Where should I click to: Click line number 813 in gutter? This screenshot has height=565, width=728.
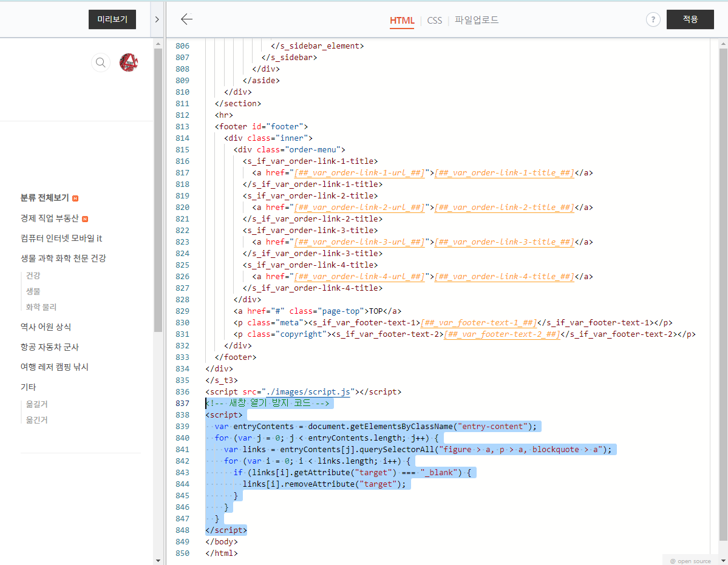tap(183, 126)
